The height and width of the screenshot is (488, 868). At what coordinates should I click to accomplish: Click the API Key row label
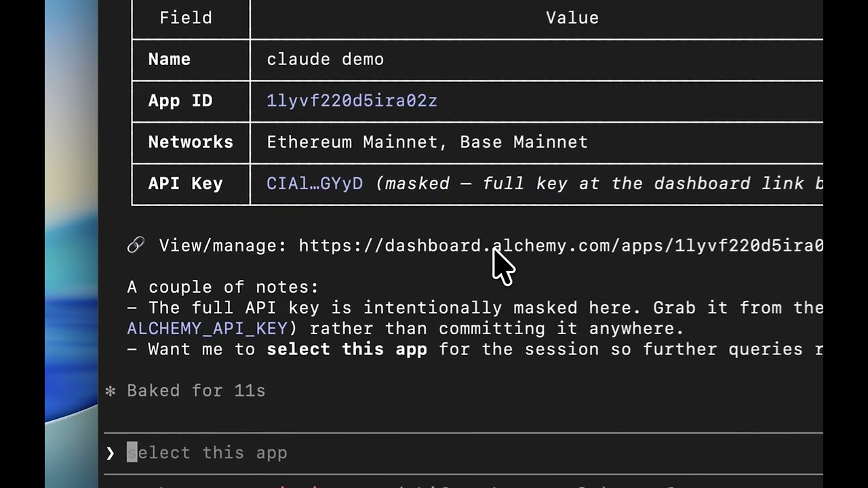click(x=185, y=184)
